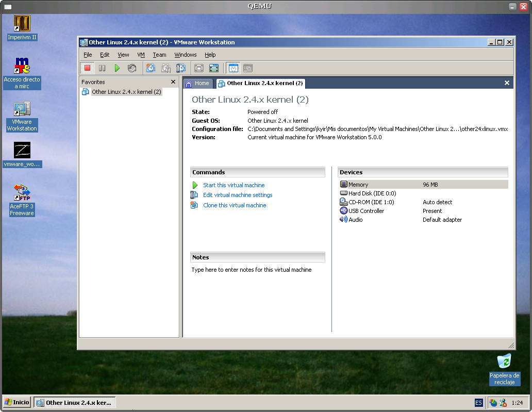Click the Default adapter audio value
This screenshot has width=532, height=412.
[x=442, y=220]
